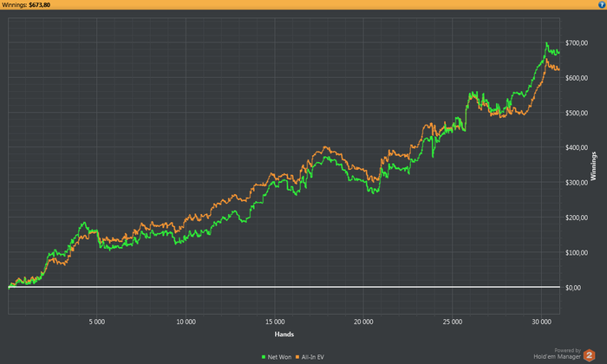Click the Hold'em Manager 2 logo
This screenshot has width=607, height=364.
coord(589,355)
